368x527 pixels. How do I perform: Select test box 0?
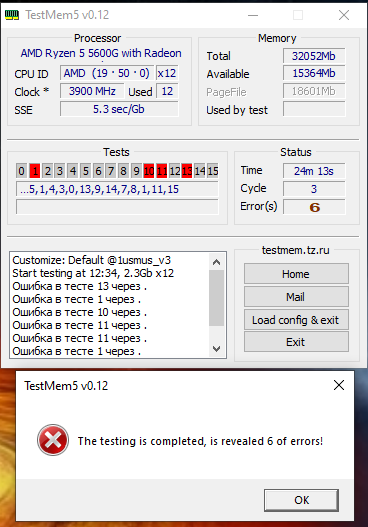tap(22, 171)
